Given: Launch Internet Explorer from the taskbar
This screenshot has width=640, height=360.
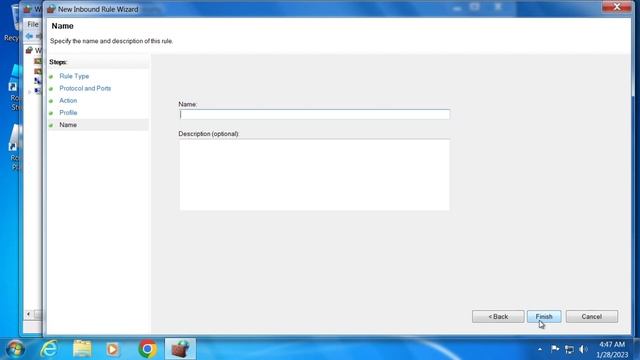Looking at the screenshot, I should tap(49, 349).
